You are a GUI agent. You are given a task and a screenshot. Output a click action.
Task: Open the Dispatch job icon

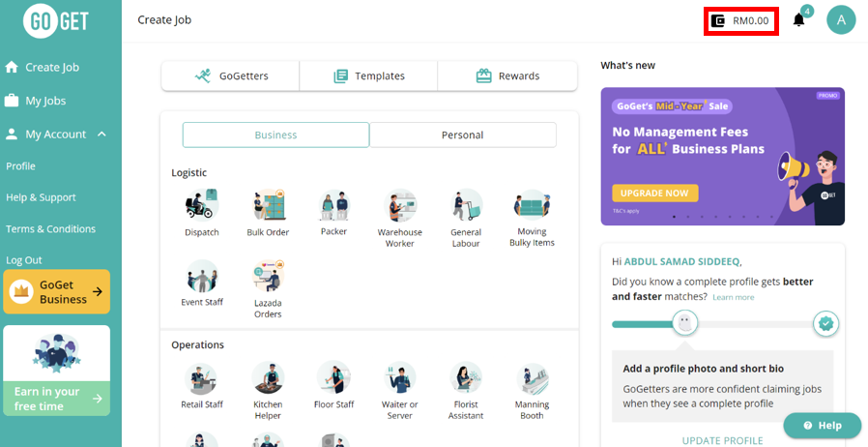[x=201, y=205]
